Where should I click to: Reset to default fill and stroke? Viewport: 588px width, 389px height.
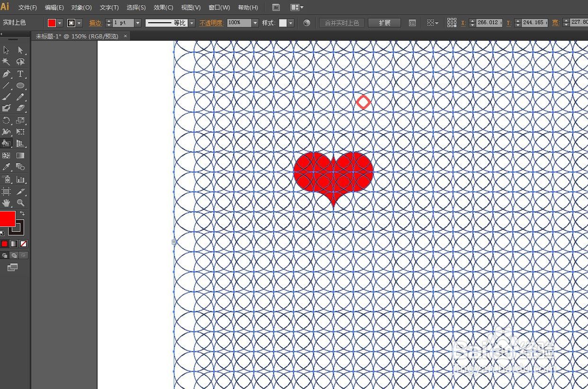click(2, 233)
